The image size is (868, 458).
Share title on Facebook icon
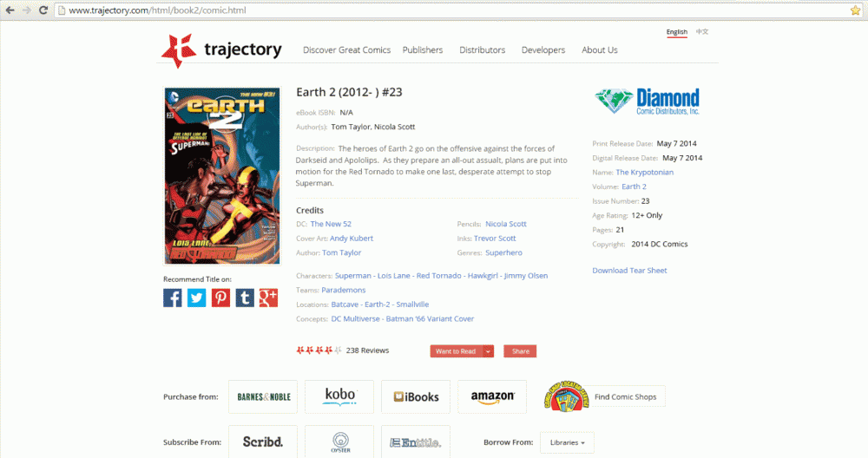pos(172,298)
